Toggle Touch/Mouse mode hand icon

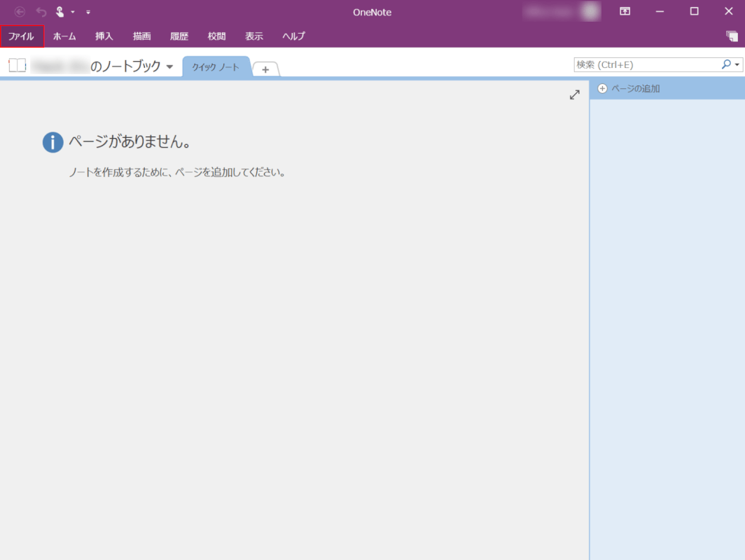tap(60, 12)
